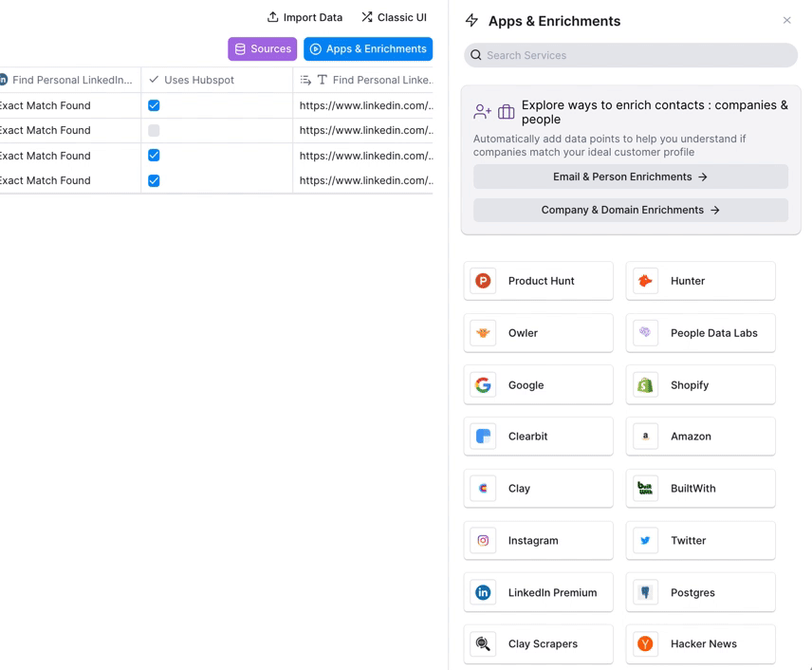Open Email & Person Enrichments
This screenshot has width=812, height=670.
point(630,177)
